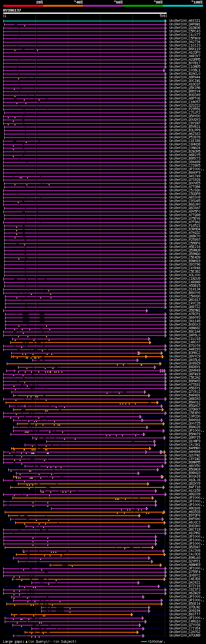Click the green ~80% identity legend segment

[x=143, y=5]
